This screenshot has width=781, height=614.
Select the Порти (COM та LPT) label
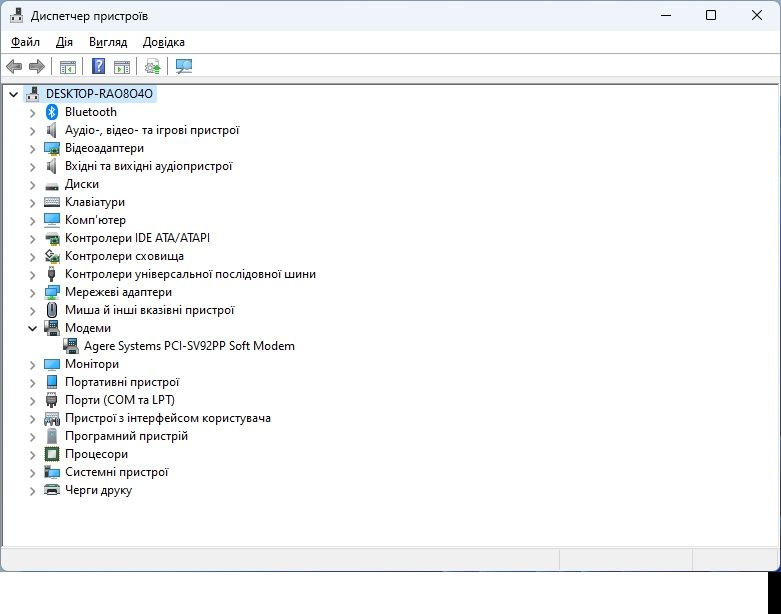(x=120, y=400)
